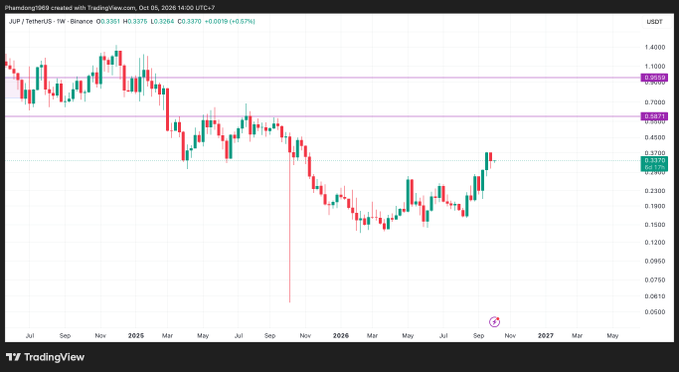Click the 0.0750 price axis label
The image size is (679, 372).
pyautogui.click(x=655, y=280)
